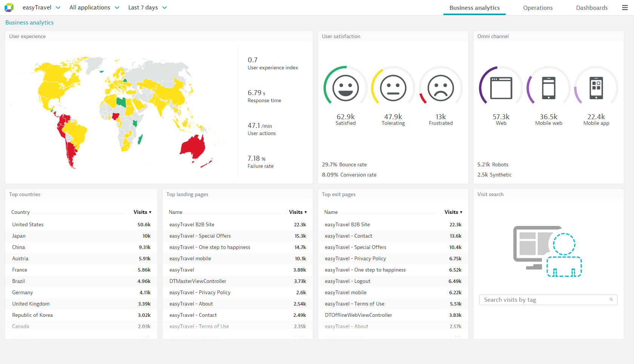Select China row in Top countries
Screen dimensions: 634x364
coord(81,247)
